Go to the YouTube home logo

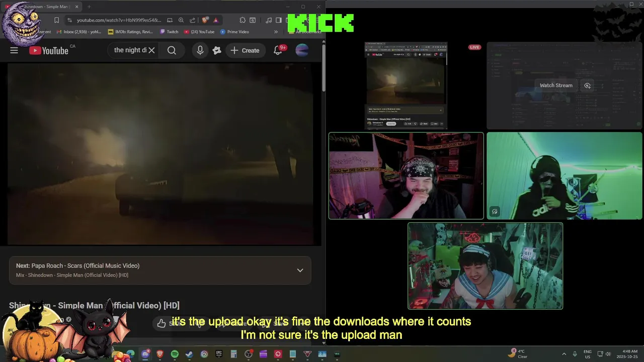49,50
